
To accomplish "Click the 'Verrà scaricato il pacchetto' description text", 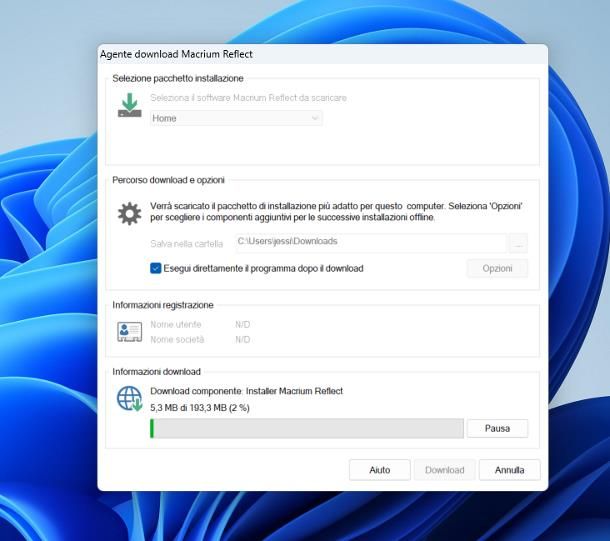I will pyautogui.click(x=336, y=212).
